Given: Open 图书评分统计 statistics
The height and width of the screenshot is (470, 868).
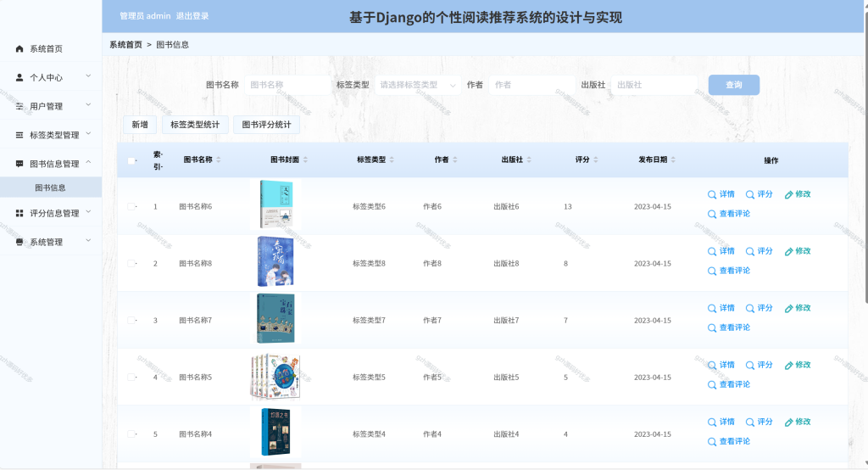Looking at the screenshot, I should 266,125.
